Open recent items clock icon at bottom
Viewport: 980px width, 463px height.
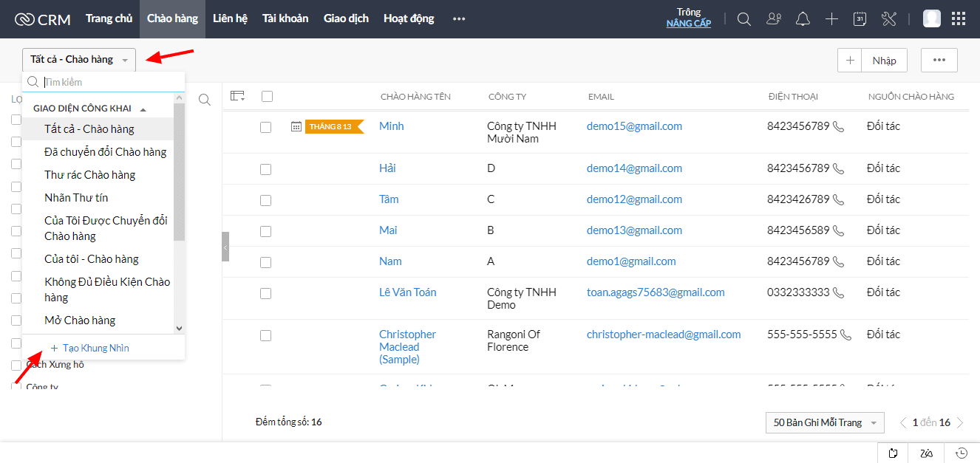click(x=962, y=453)
